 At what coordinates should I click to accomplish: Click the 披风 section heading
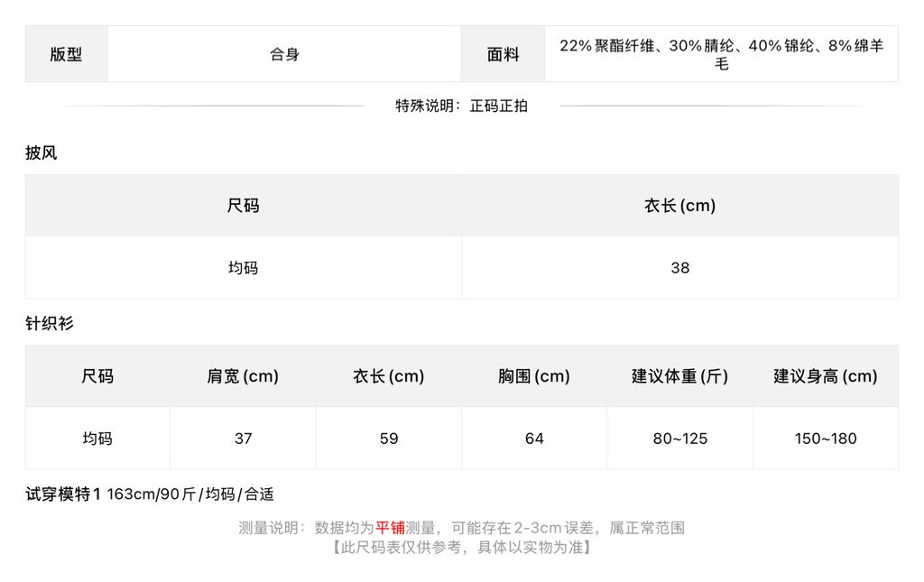[42, 153]
